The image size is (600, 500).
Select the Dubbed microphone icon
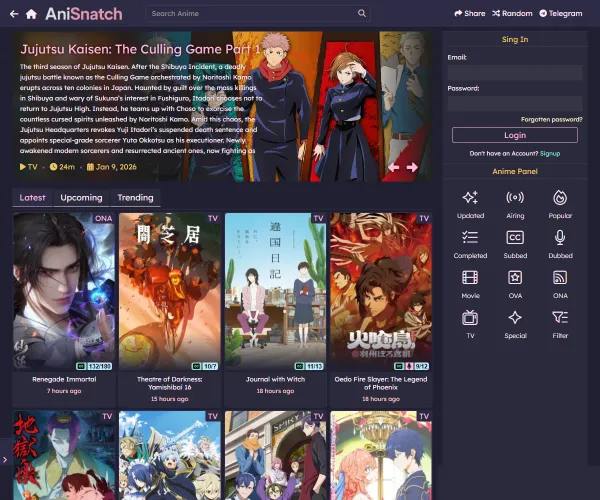pyautogui.click(x=560, y=237)
